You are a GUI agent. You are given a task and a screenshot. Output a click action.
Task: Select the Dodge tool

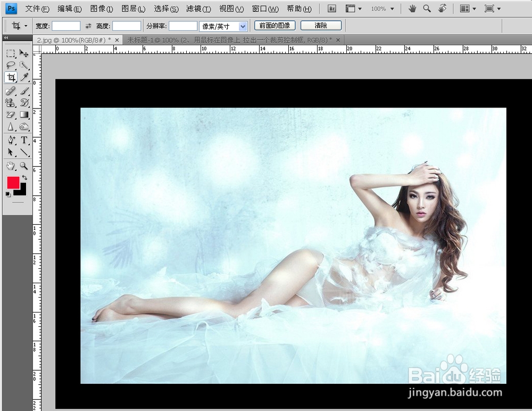[x=24, y=127]
